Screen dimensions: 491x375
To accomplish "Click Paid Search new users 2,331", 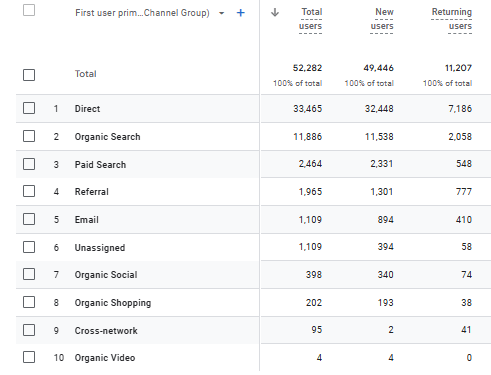I will pos(382,164).
